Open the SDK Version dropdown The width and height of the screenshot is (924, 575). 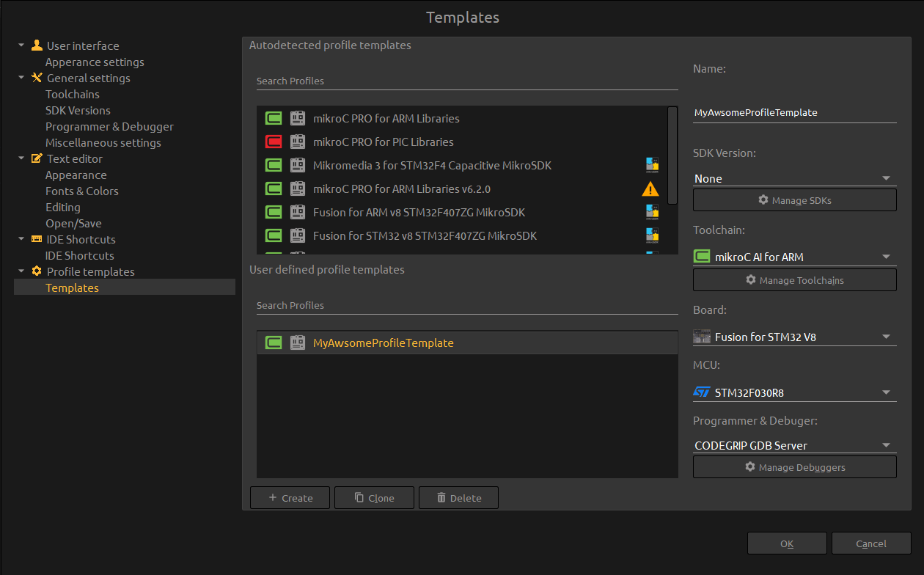pos(795,178)
